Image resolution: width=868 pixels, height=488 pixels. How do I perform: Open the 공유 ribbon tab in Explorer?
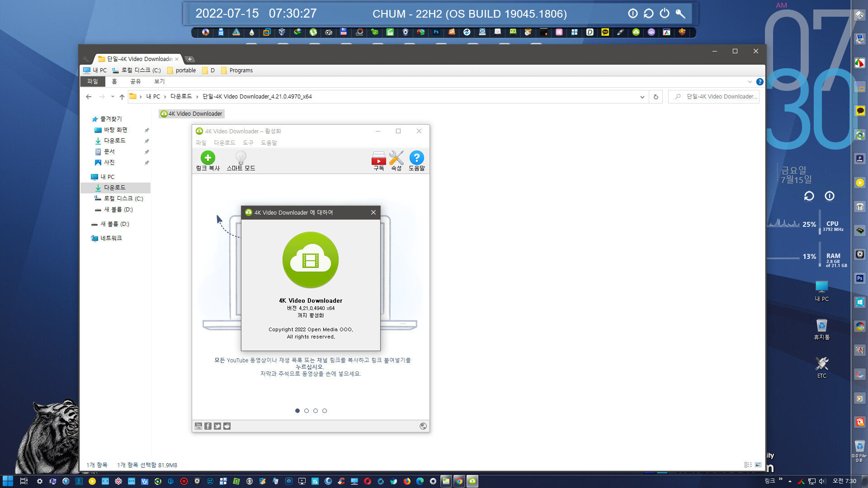point(136,81)
